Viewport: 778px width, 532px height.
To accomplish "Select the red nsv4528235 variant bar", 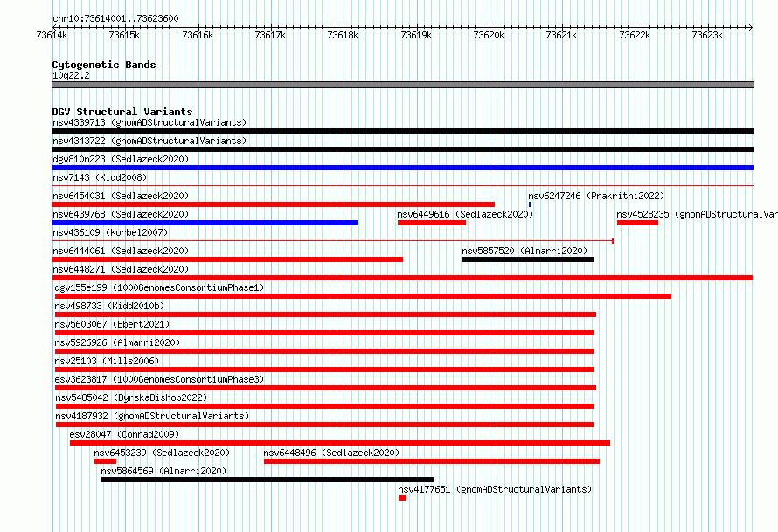I will click(x=637, y=223).
